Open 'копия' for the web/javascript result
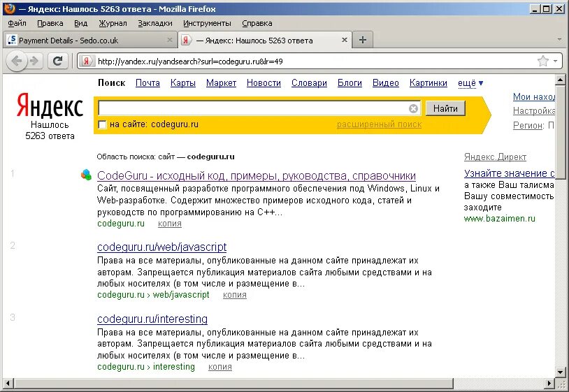 (x=234, y=295)
